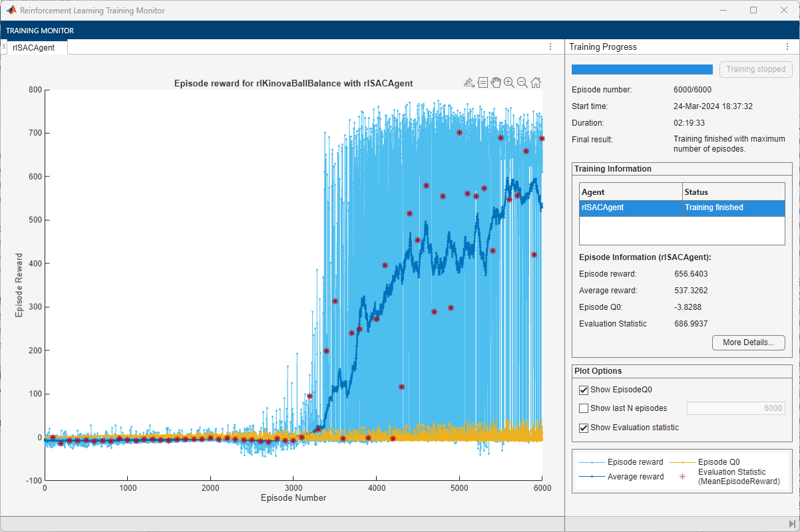800x532 pixels.
Task: Restore view with the home icon
Action: coord(536,82)
